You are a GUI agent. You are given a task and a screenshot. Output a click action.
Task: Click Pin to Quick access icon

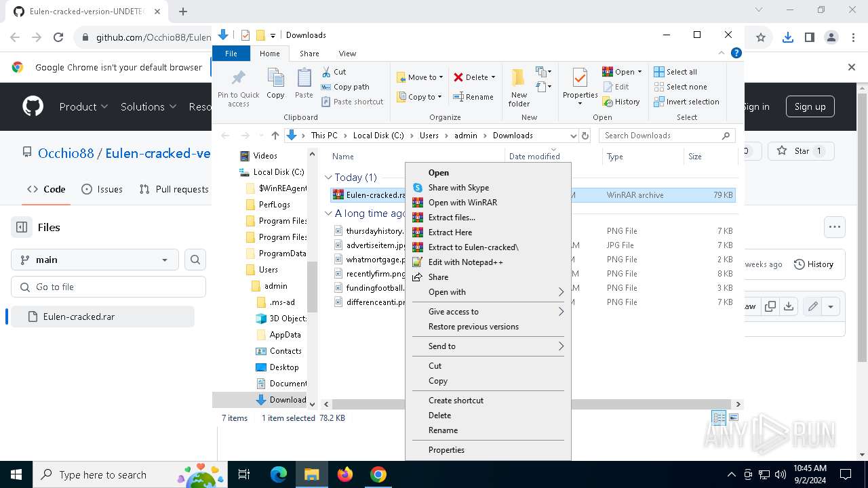tap(238, 87)
